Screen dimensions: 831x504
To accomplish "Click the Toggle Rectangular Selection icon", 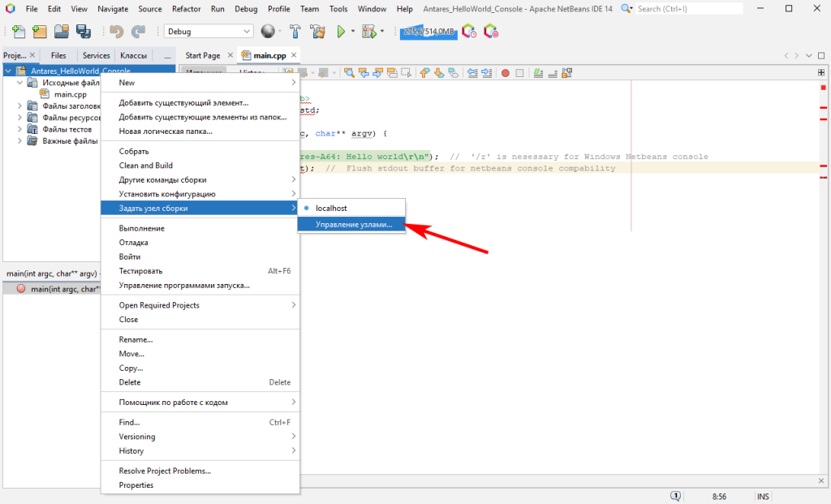I will coord(406,73).
